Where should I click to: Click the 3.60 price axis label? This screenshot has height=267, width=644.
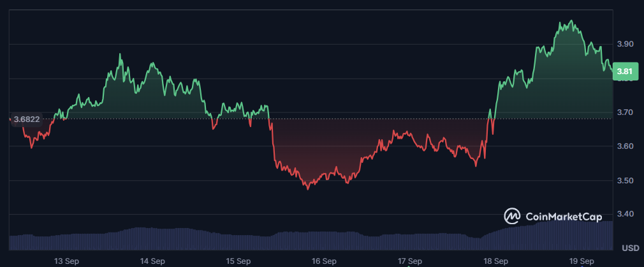(x=625, y=146)
